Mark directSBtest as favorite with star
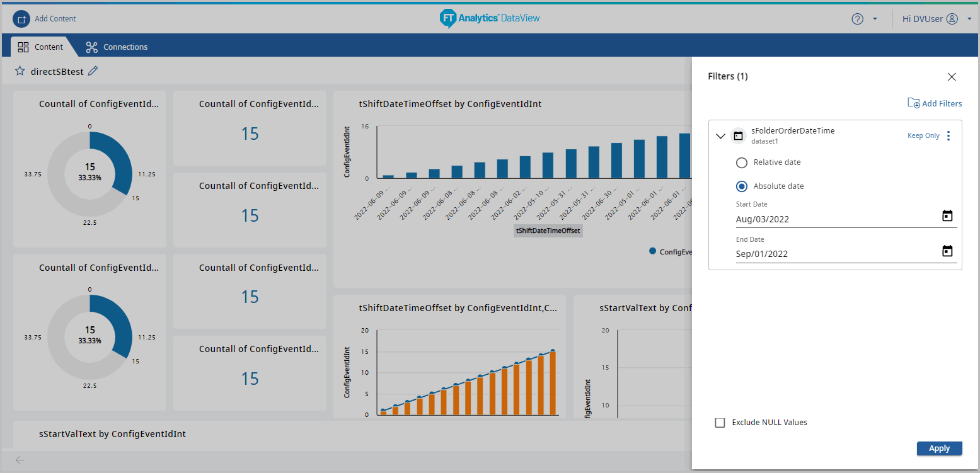The image size is (980, 473). pos(20,71)
